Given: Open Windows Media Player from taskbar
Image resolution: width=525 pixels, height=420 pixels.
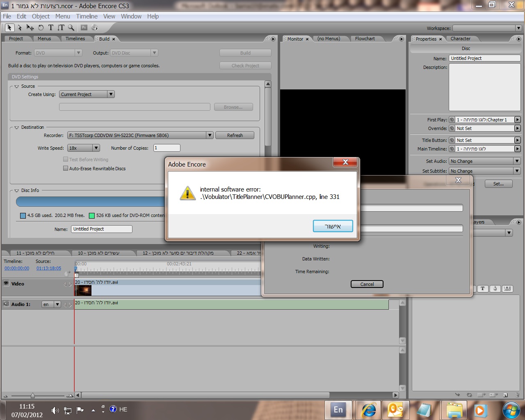Looking at the screenshot, I should [479, 410].
